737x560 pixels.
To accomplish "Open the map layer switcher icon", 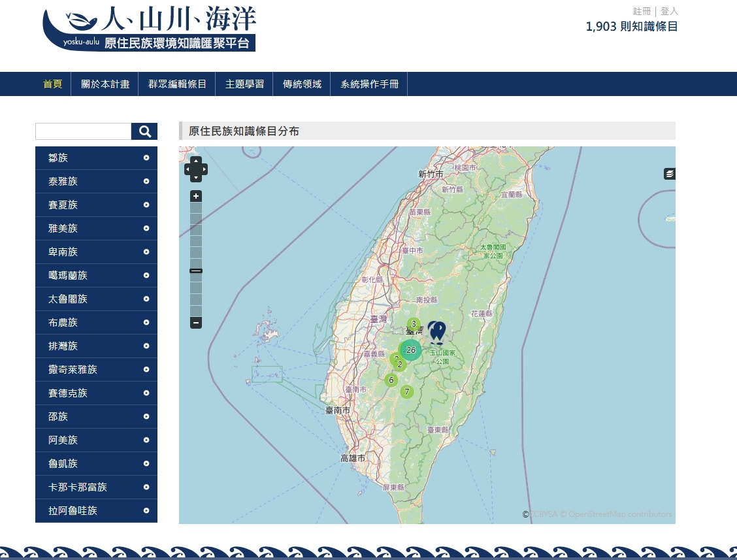I will click(x=670, y=174).
